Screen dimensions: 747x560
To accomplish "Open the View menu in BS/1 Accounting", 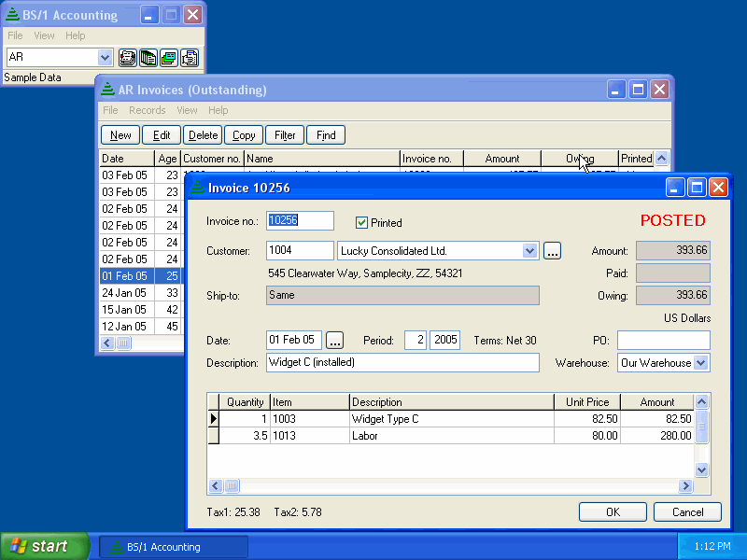I will tap(44, 35).
